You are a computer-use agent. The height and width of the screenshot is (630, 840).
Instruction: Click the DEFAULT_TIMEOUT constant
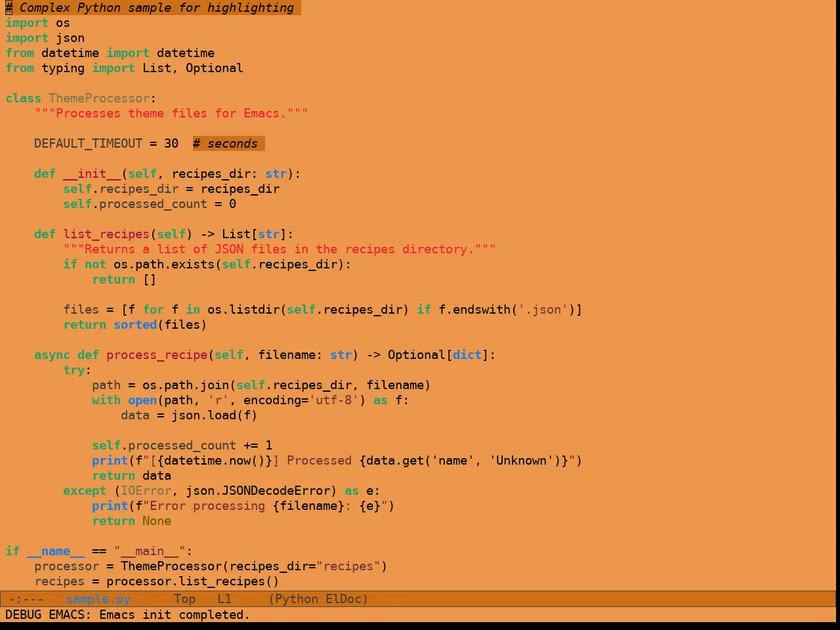tap(88, 144)
